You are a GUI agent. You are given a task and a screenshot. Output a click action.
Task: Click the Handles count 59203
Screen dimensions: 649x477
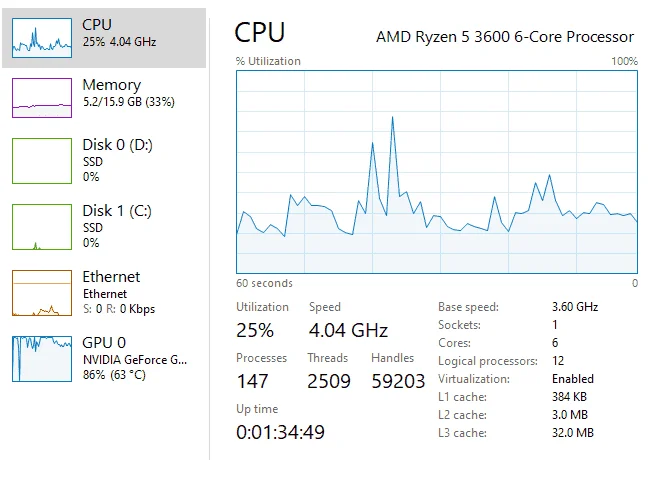pyautogui.click(x=398, y=381)
